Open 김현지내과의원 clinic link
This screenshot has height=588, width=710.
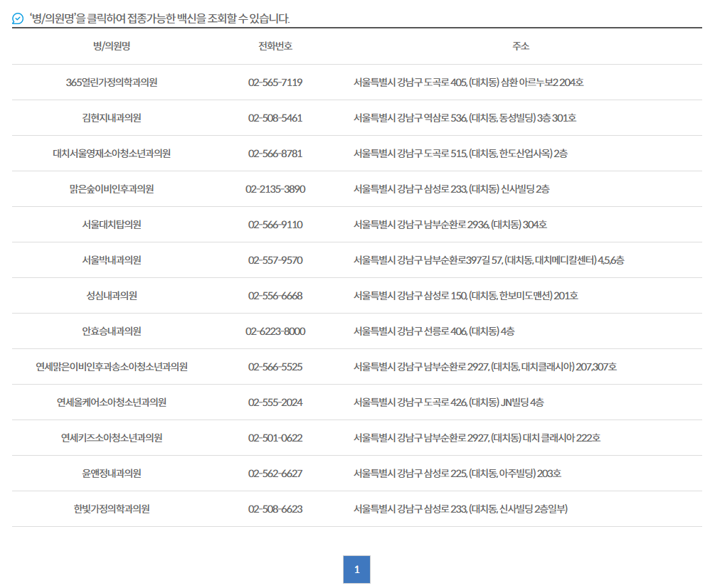112,118
